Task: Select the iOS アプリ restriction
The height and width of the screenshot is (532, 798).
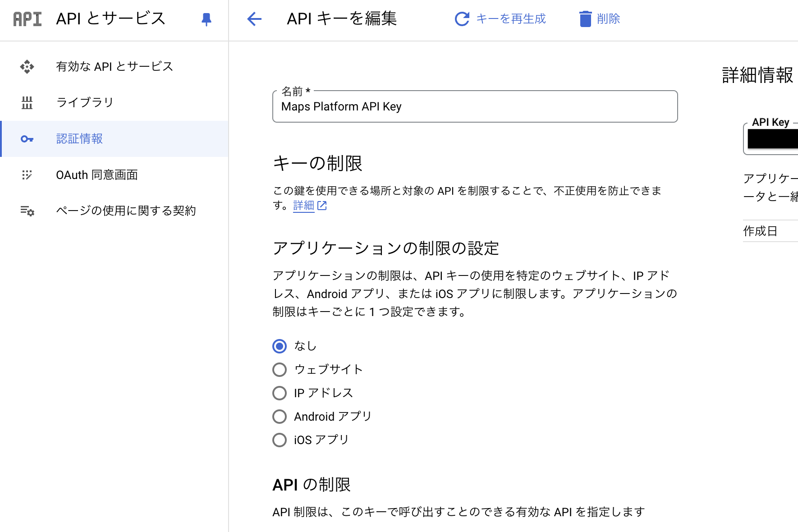Action: [280, 440]
